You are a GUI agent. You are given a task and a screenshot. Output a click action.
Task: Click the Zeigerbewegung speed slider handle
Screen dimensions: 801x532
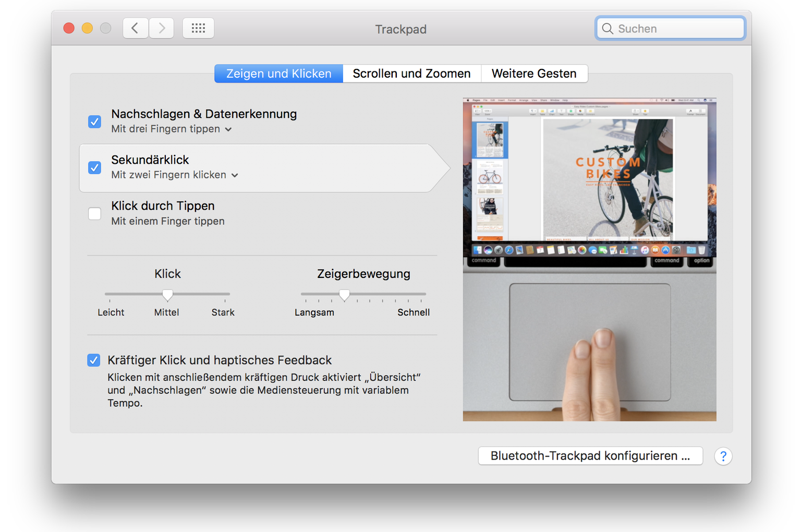click(344, 295)
